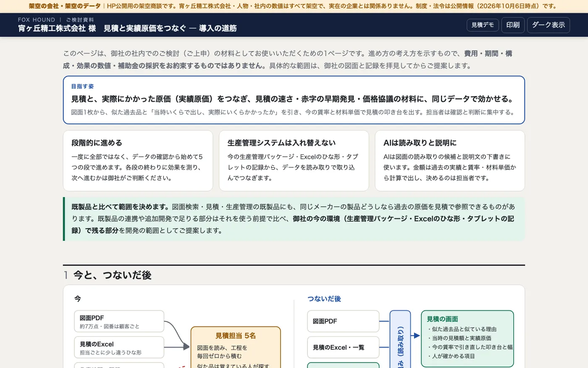Click the "見積担当 5名" box title
Image resolution: width=588 pixels, height=368 pixels.
pos(236,336)
